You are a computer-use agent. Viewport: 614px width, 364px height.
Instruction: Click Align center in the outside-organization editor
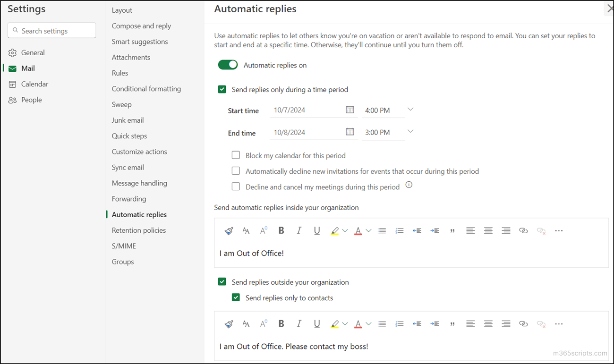488,324
